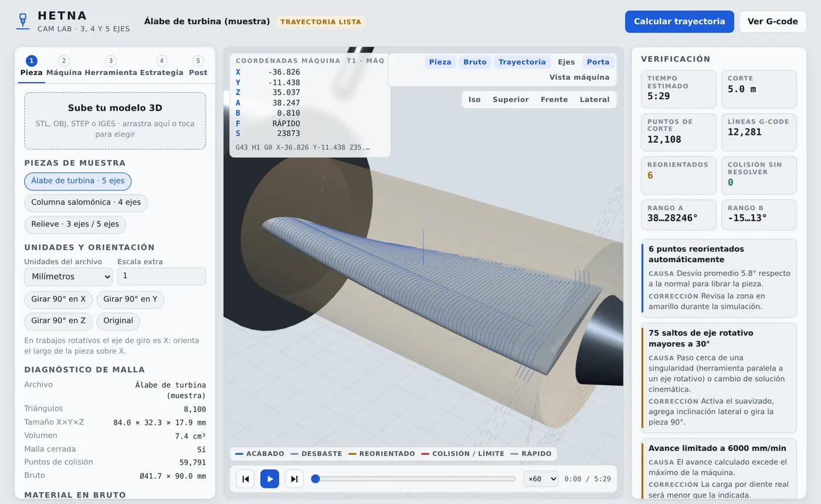Rotate model with Girar 90° en Y
Image resolution: width=821 pixels, height=504 pixels.
pyautogui.click(x=130, y=299)
